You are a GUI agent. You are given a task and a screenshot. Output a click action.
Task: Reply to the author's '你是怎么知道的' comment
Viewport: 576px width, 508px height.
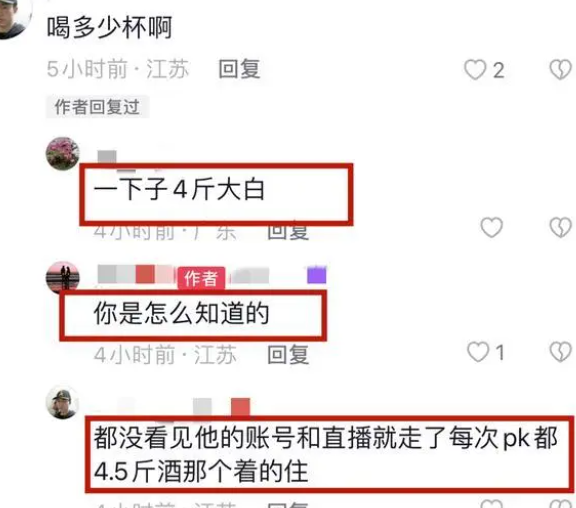[x=288, y=354]
